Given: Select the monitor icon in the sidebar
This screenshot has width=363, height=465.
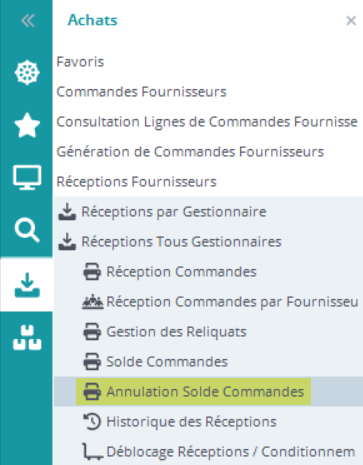Looking at the screenshot, I should click(x=27, y=177).
